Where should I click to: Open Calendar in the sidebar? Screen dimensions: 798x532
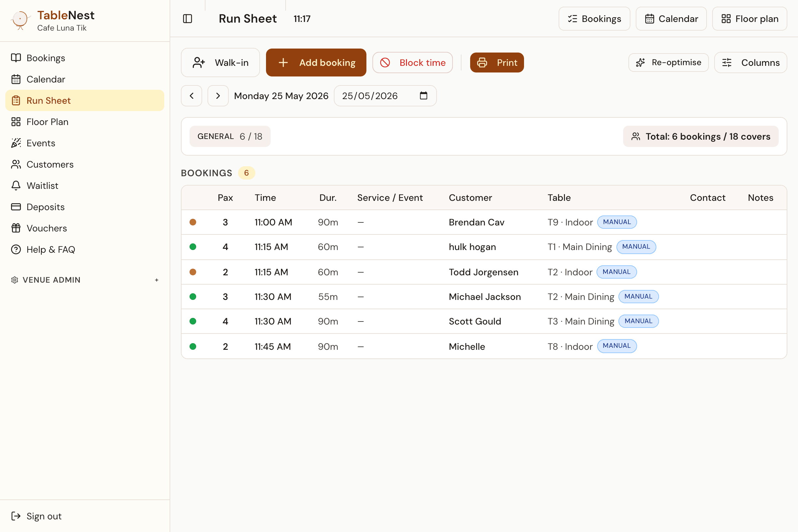point(85,79)
